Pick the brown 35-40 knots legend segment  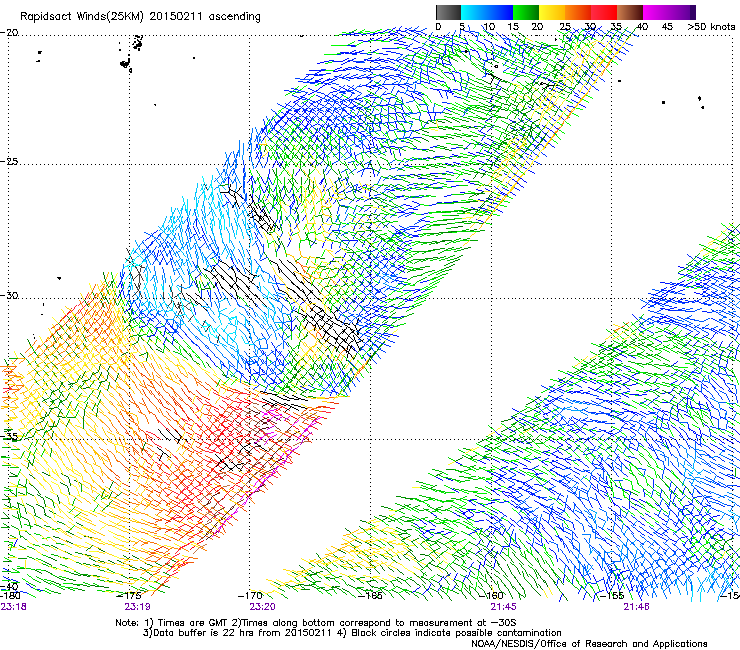pos(630,12)
